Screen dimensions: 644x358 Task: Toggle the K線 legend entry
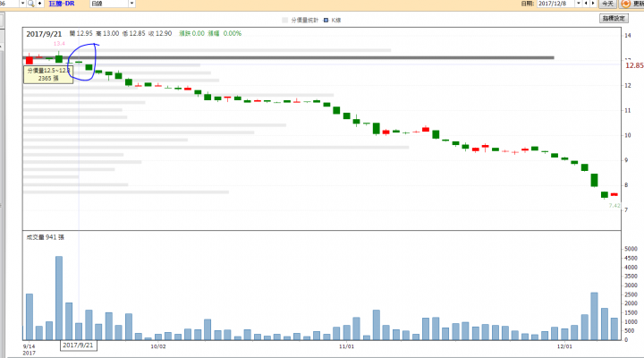pos(333,21)
